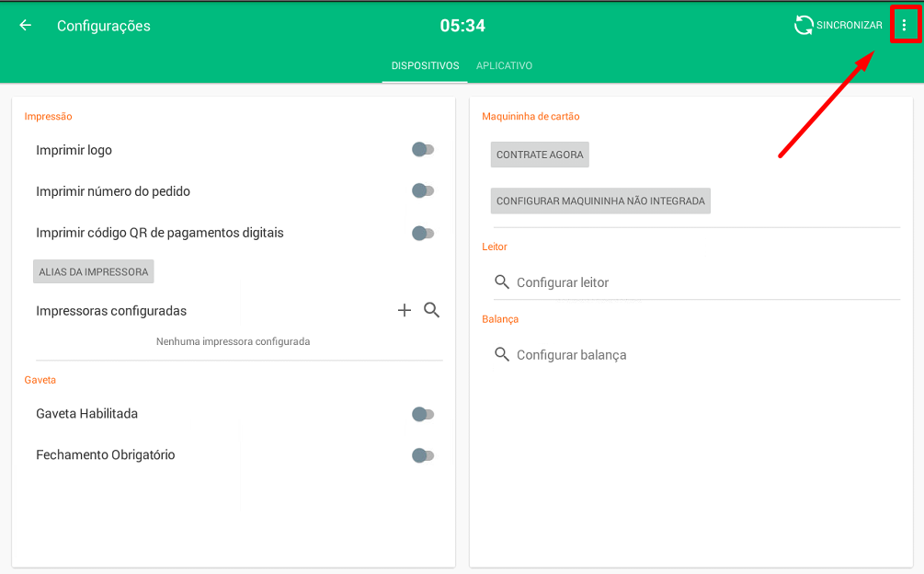Image resolution: width=924 pixels, height=574 pixels.
Task: Toggle Fechamento Obrigatório switch
Action: tap(423, 455)
